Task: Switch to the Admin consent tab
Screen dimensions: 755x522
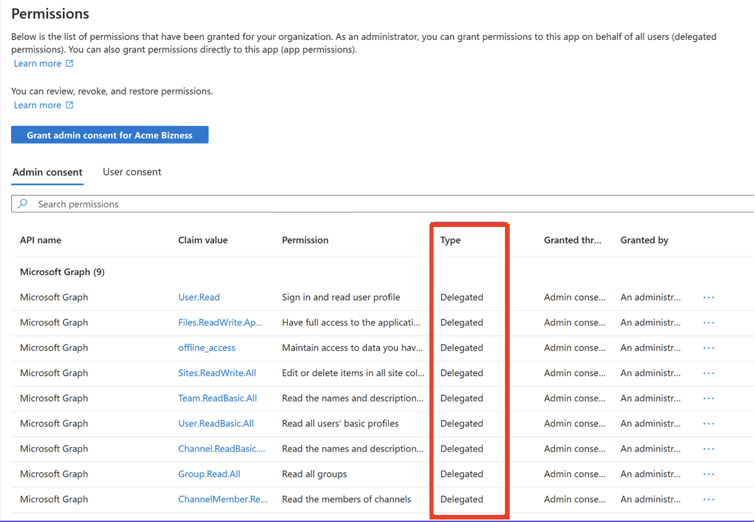Action: [47, 172]
